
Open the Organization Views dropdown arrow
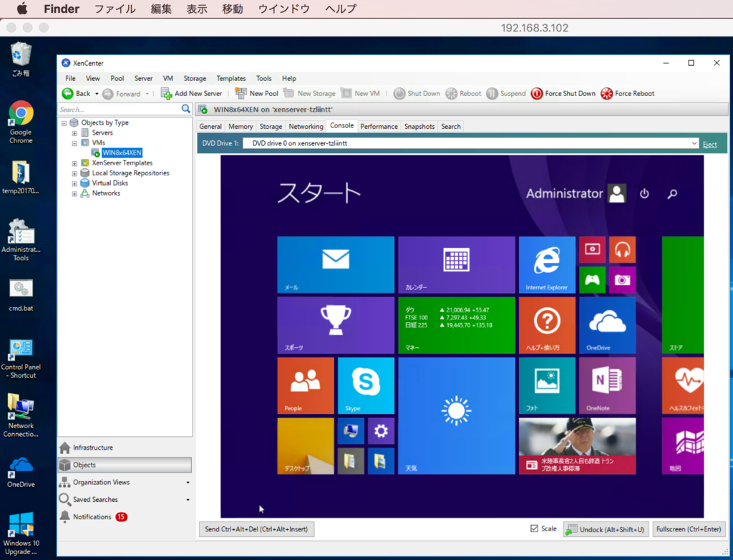(x=188, y=483)
